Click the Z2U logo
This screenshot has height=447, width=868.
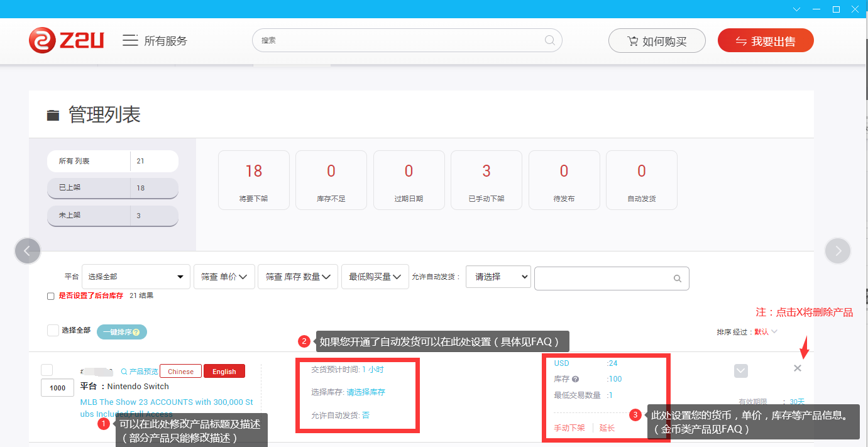coord(66,40)
